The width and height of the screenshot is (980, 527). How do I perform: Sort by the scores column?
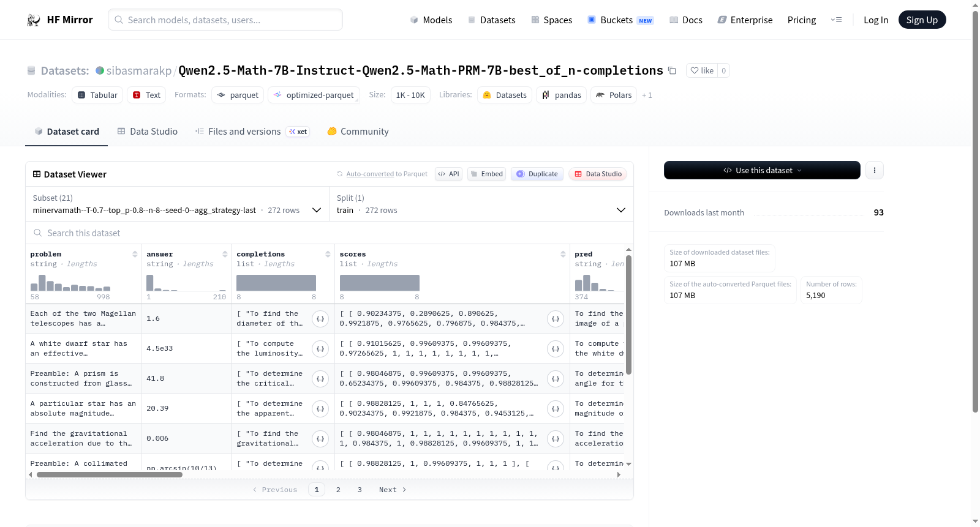(x=563, y=254)
